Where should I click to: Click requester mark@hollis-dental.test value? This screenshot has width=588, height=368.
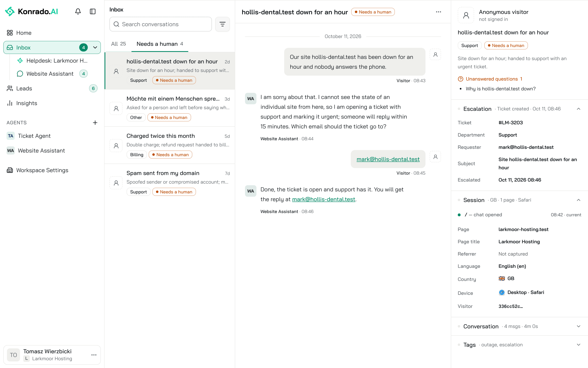526,147
